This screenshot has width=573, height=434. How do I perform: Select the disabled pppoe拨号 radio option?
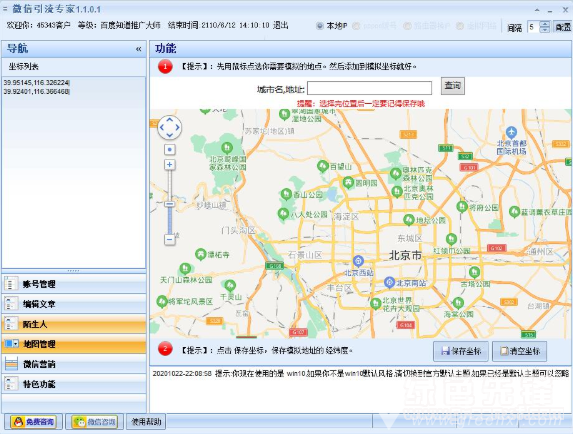click(x=356, y=26)
